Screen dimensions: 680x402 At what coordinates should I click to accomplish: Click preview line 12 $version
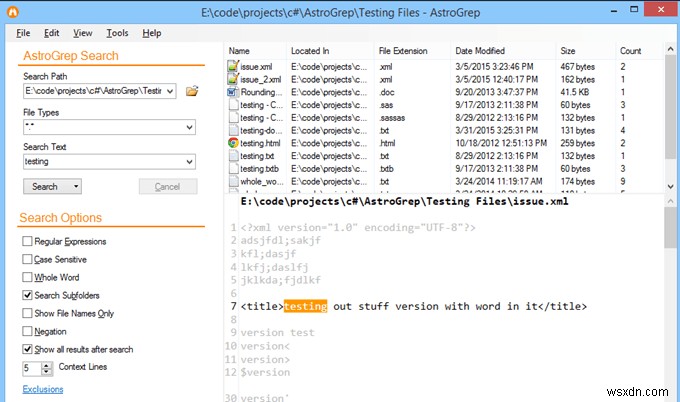[265, 372]
